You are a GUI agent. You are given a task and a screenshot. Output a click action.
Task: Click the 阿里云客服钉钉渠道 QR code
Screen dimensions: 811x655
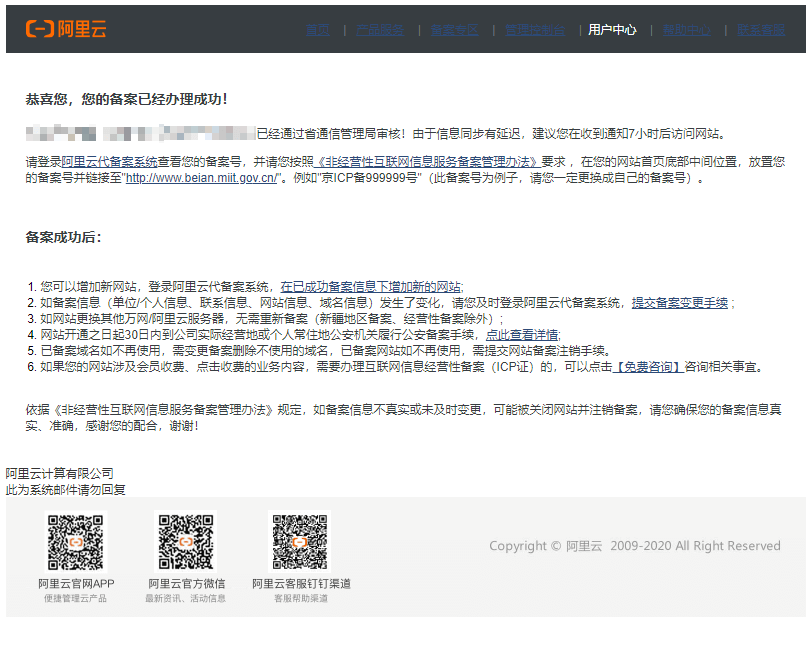(300, 542)
